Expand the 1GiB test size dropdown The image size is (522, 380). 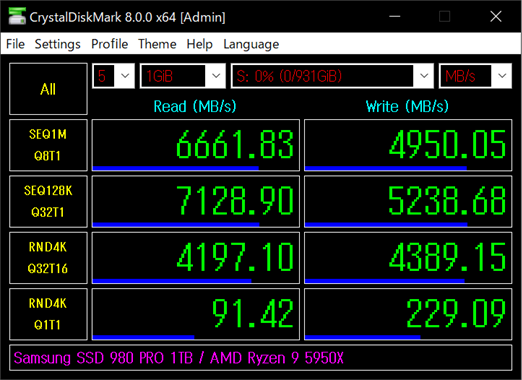183,76
